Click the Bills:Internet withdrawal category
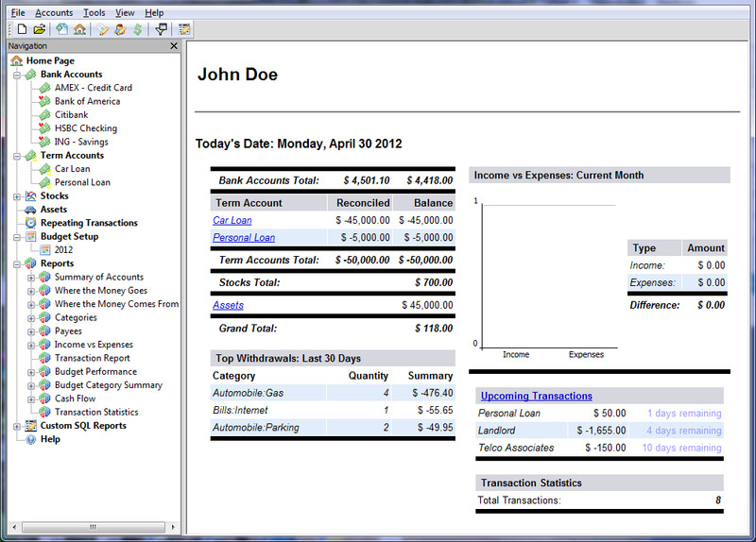The image size is (756, 542). tap(240, 410)
